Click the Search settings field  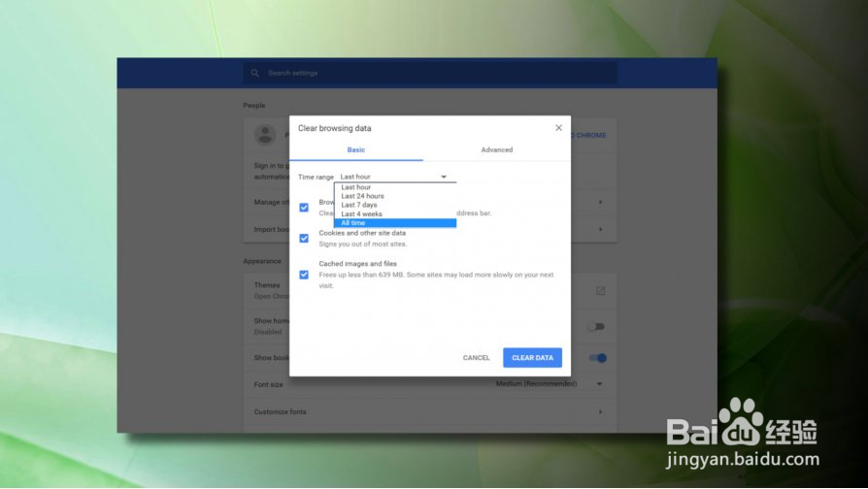(x=430, y=73)
